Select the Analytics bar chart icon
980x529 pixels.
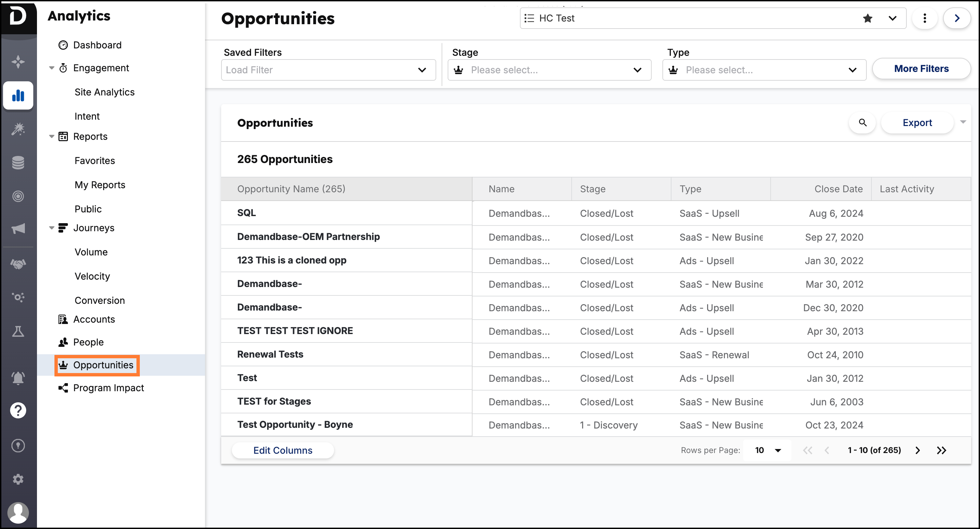(18, 95)
